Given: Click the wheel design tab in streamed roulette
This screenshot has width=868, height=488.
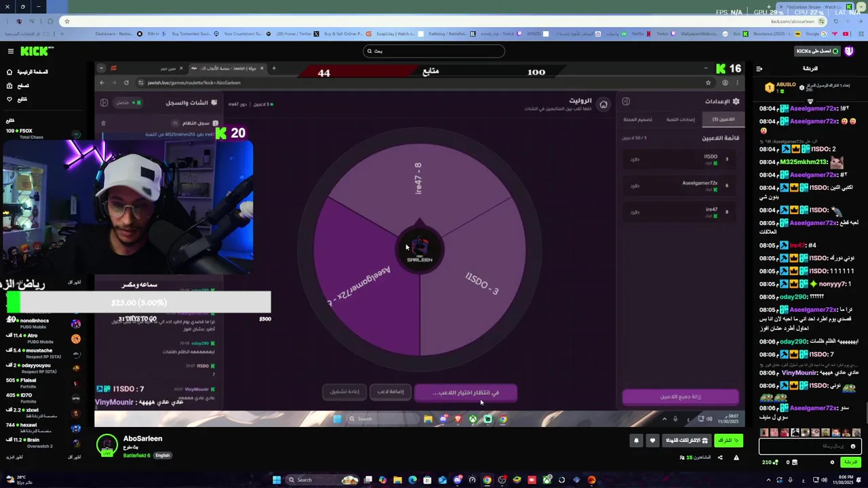Looking at the screenshot, I should point(637,119).
